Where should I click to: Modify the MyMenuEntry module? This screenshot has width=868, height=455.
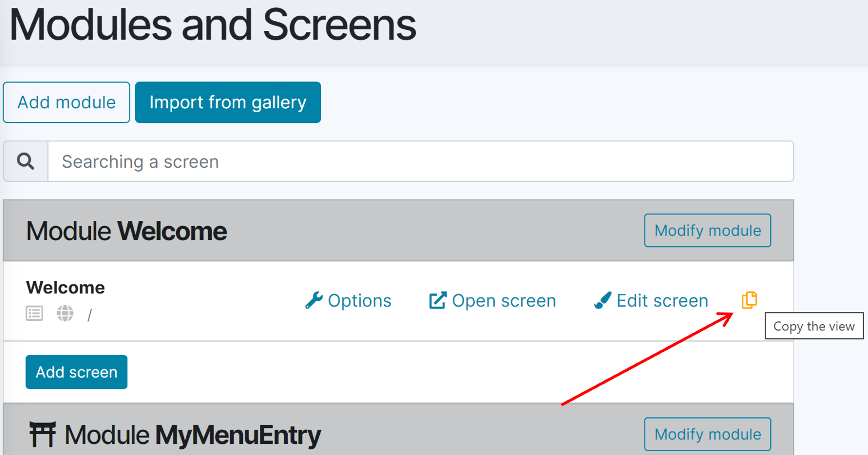pyautogui.click(x=708, y=434)
